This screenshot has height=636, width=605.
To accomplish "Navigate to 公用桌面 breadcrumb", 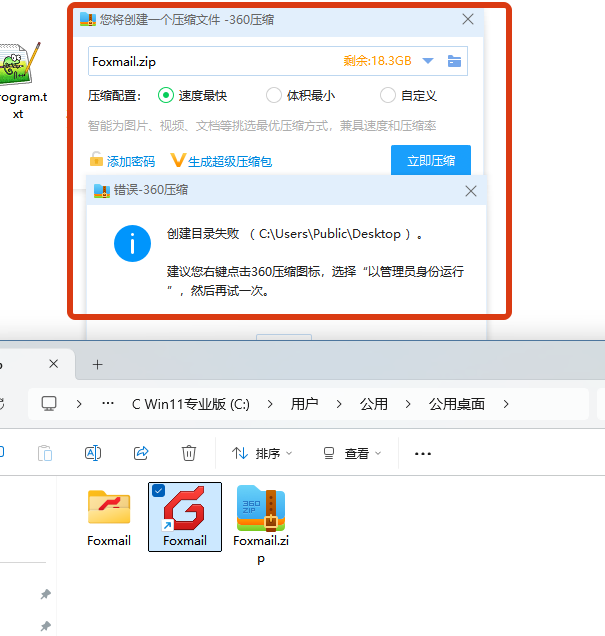I will click(x=457, y=404).
